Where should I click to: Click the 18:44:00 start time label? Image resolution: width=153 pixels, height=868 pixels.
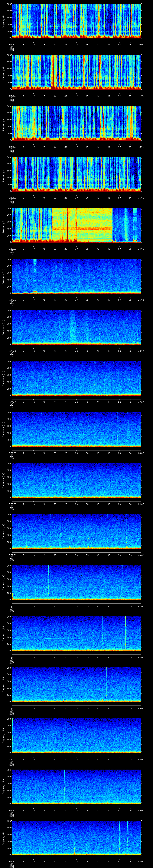[12, 810]
